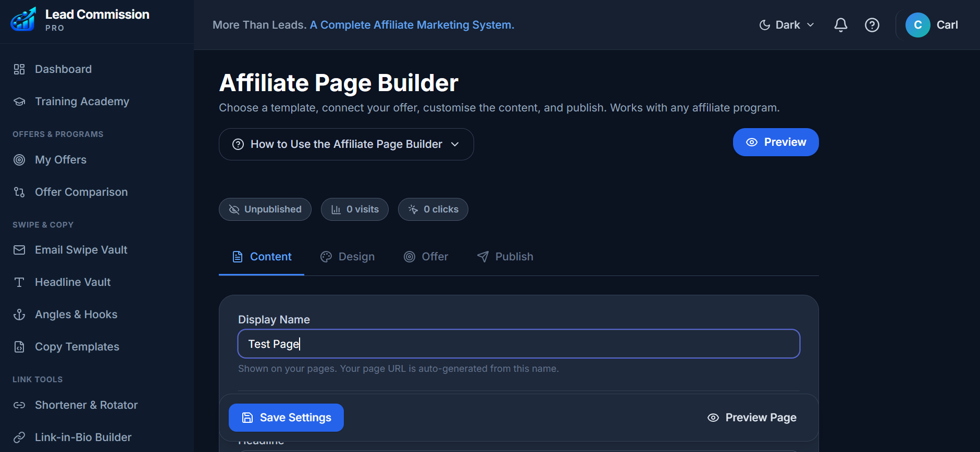
Task: Save settings with the Save Settings button
Action: [286, 418]
